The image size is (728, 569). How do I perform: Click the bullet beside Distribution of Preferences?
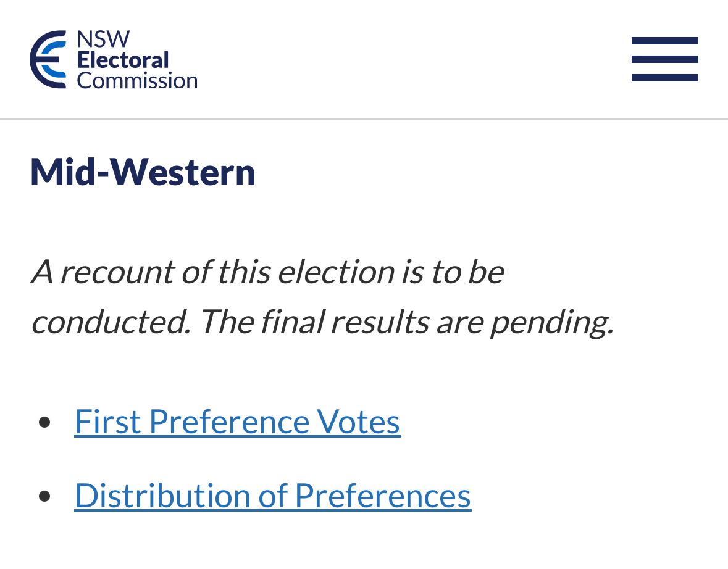tap(44, 496)
